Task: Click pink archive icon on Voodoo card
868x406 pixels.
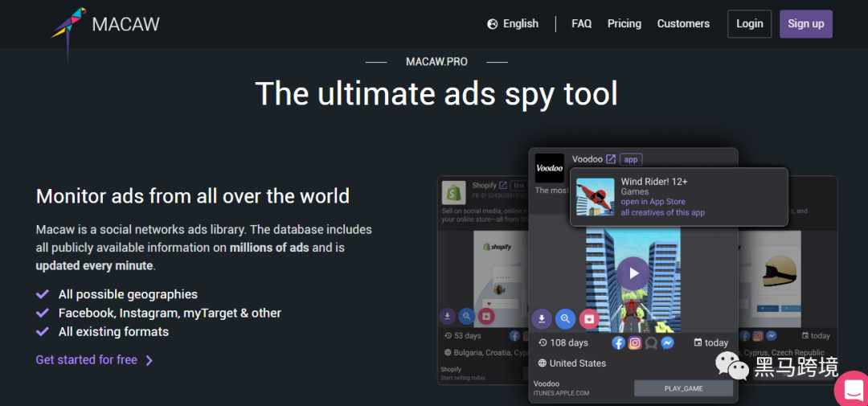Action: (589, 319)
